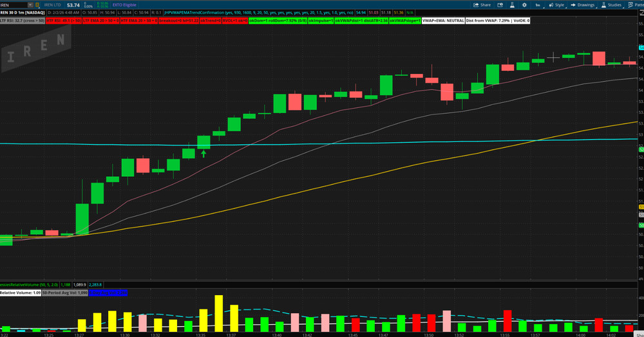Click the 'HTF EMA 20 > 50 = 0' label

tap(139, 21)
